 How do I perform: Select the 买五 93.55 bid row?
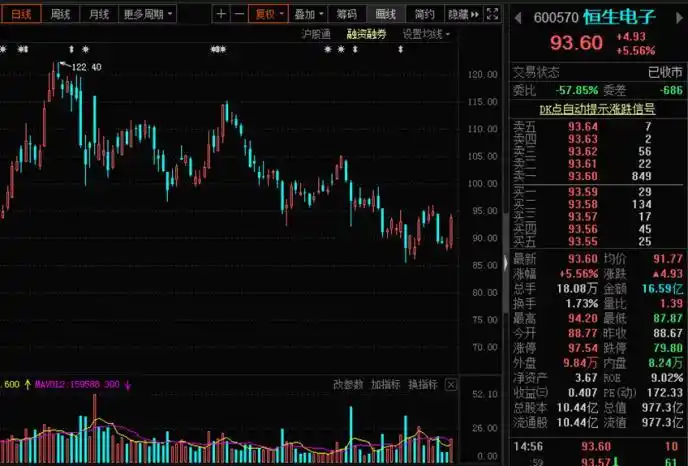598,241
